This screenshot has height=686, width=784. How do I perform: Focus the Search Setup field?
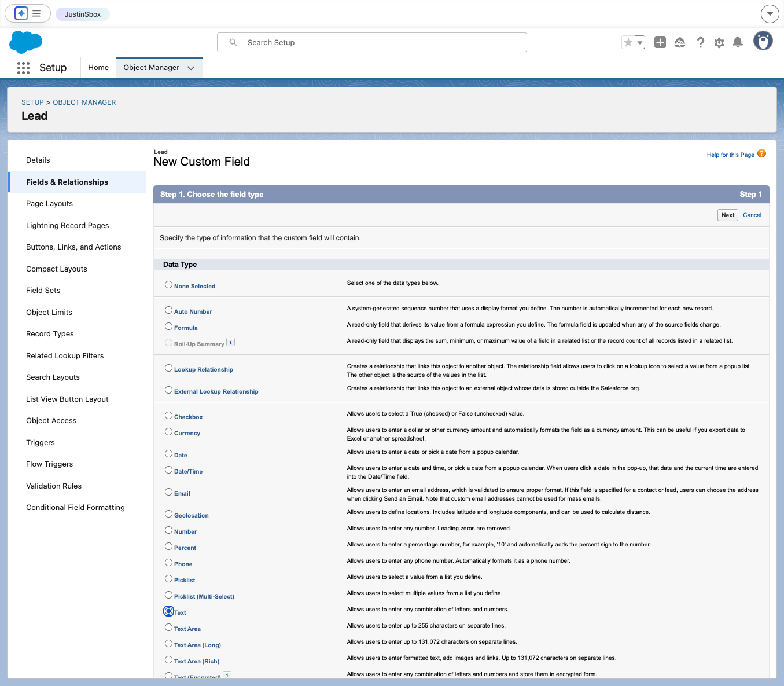tap(372, 42)
